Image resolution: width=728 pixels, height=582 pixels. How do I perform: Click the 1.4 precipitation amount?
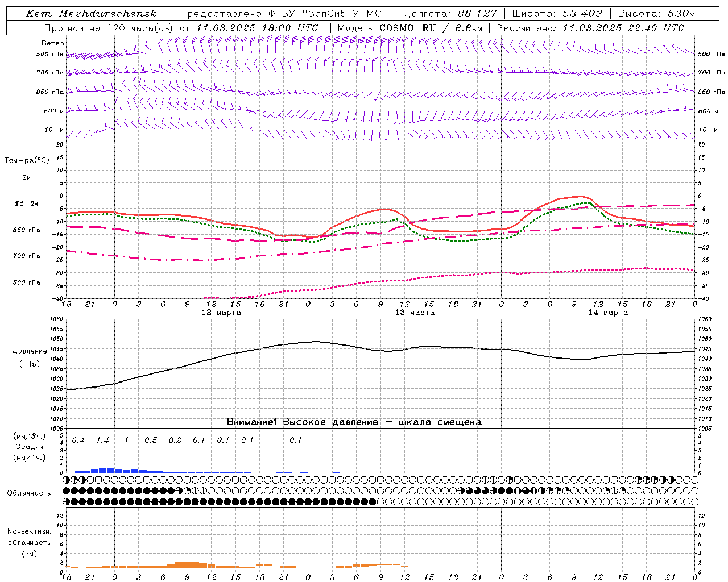[x=102, y=440]
